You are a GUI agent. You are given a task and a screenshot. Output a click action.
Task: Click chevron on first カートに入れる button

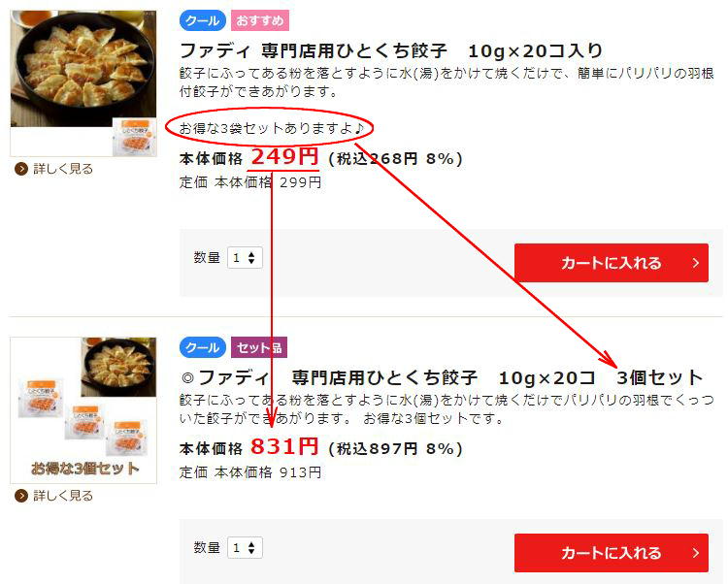point(696,263)
